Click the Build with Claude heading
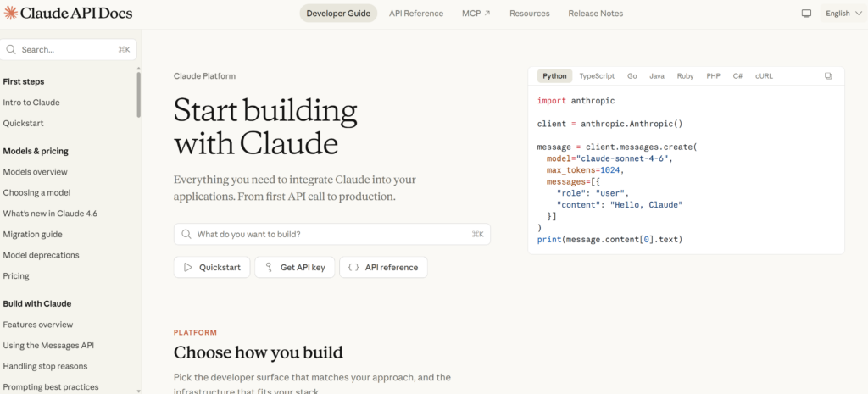Viewport: 868px width, 394px height. pos(37,304)
